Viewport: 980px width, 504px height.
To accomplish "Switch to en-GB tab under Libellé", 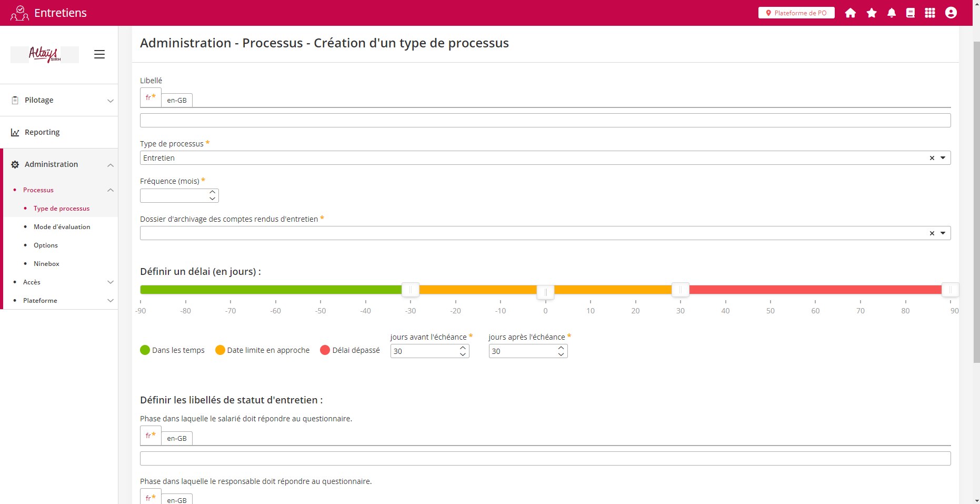I will click(x=177, y=100).
